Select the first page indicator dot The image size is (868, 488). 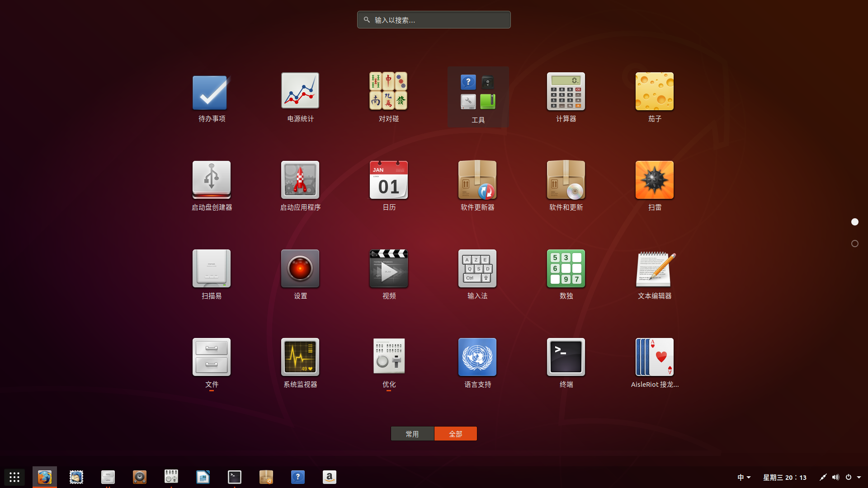pyautogui.click(x=854, y=222)
